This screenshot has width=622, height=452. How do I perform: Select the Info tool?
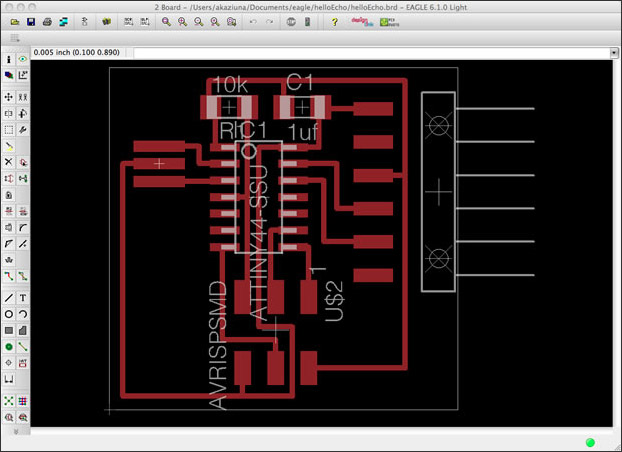9,59
